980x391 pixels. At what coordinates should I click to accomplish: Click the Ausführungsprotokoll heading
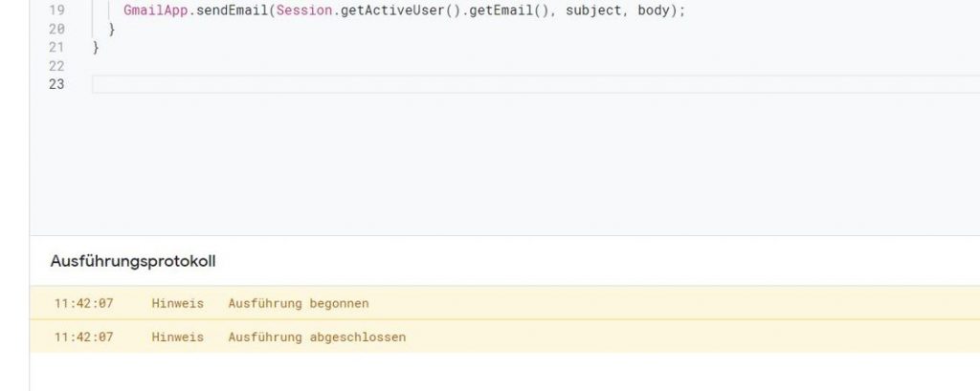(132, 261)
